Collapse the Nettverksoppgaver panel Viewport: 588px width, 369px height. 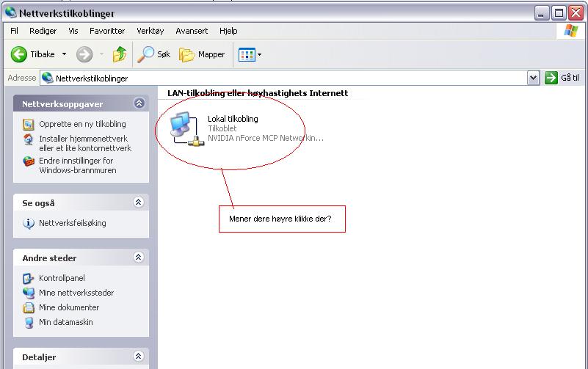pos(139,103)
